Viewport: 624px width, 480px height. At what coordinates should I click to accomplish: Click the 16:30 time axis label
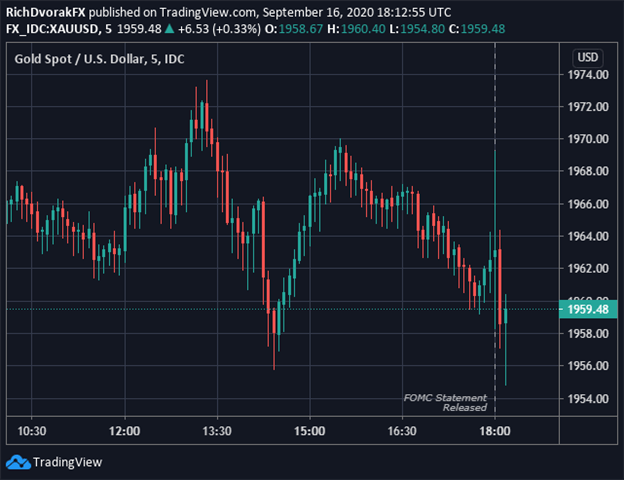pos(402,431)
